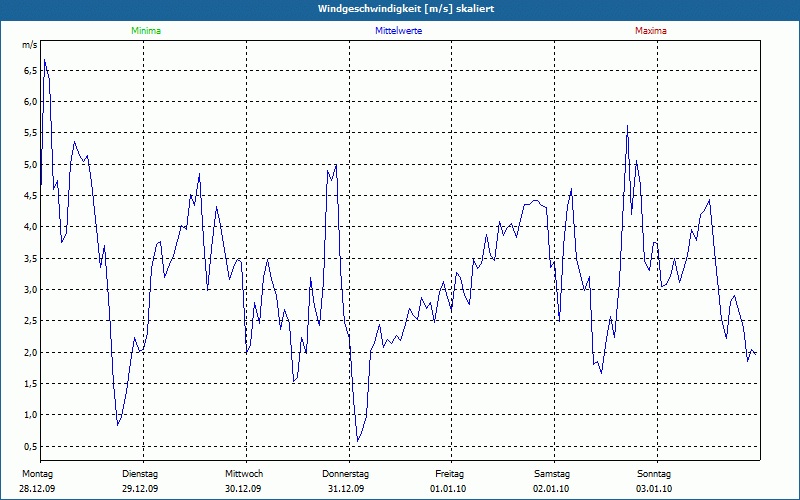Click the 5,0 y-axis value
The image size is (800, 500).
(31, 164)
